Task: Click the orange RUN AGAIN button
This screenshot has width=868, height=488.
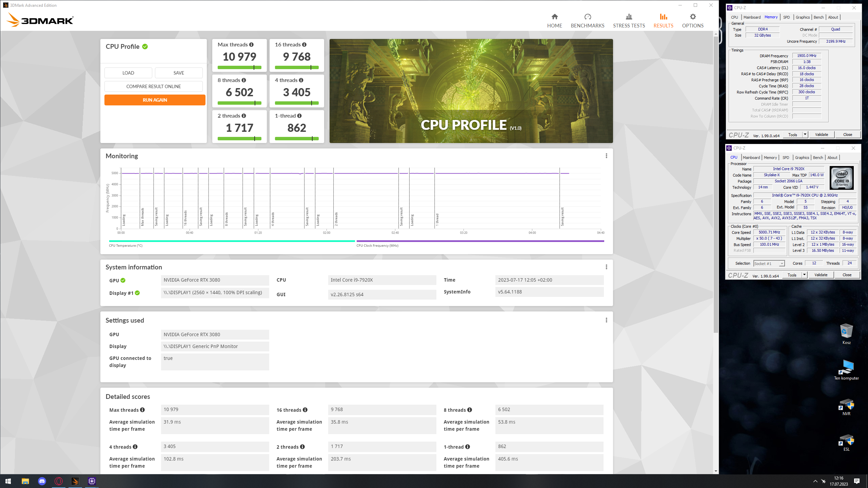Action: [155, 100]
